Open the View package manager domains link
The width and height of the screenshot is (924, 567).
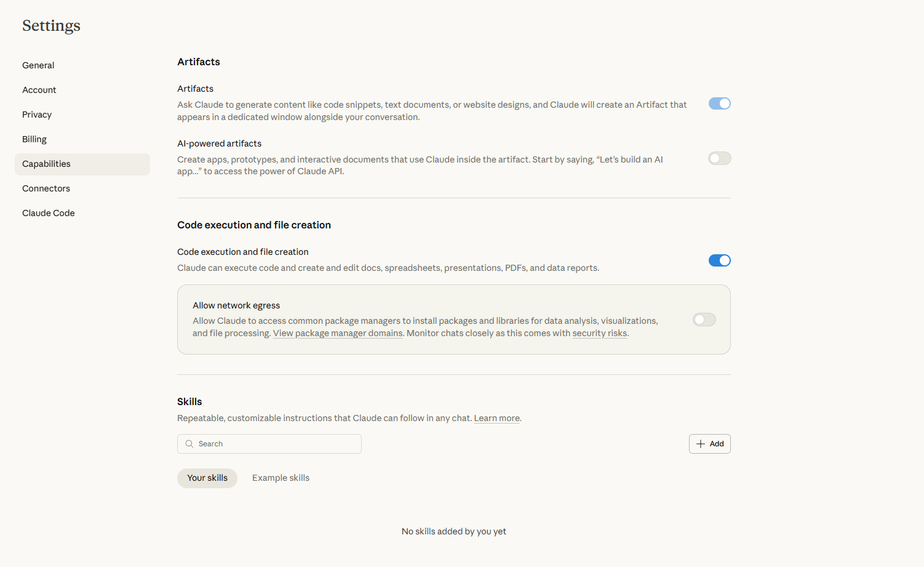point(338,333)
